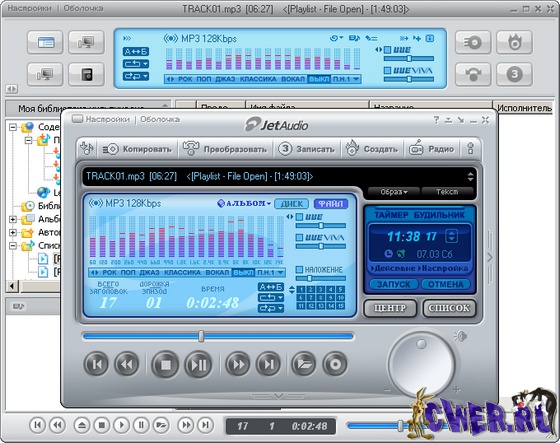
Task: Toggle Play/Pause in JetAudio front window
Action: (x=198, y=364)
